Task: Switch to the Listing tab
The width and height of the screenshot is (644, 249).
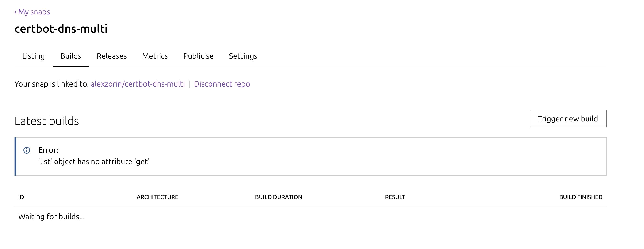Action: 33,56
